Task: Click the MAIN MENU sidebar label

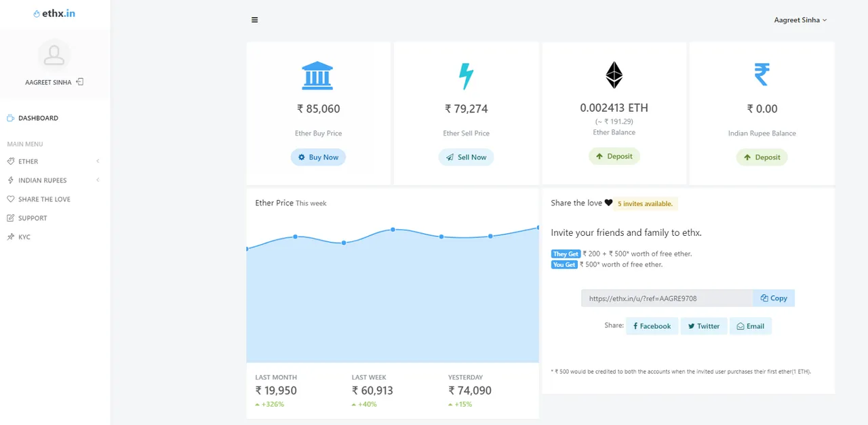Action: 25,144
